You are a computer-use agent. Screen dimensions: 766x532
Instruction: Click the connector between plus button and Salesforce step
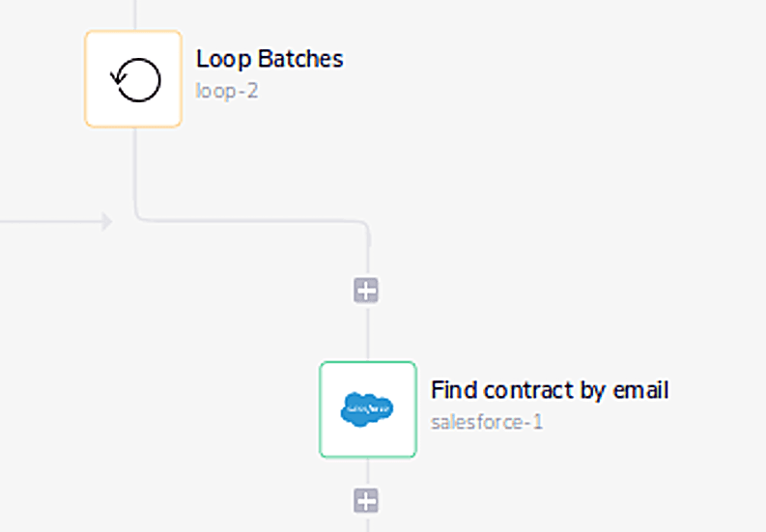coord(367,333)
